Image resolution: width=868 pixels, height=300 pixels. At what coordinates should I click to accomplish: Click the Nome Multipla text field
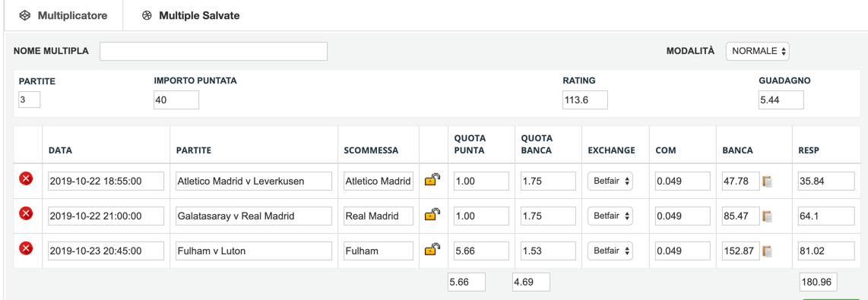214,51
